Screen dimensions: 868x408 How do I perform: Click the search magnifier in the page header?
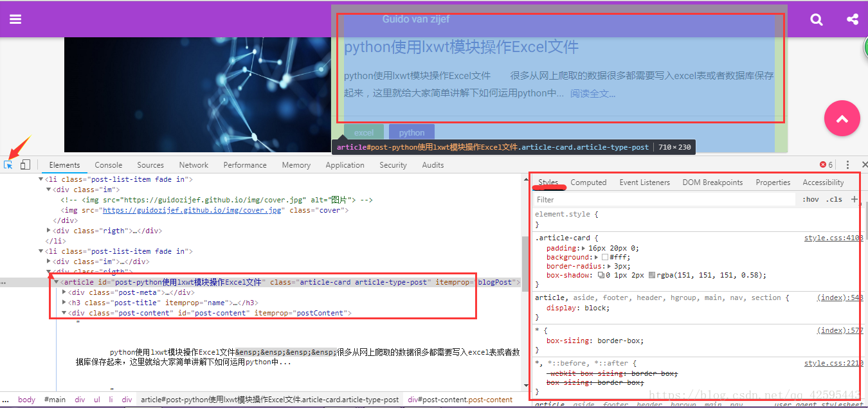point(817,19)
